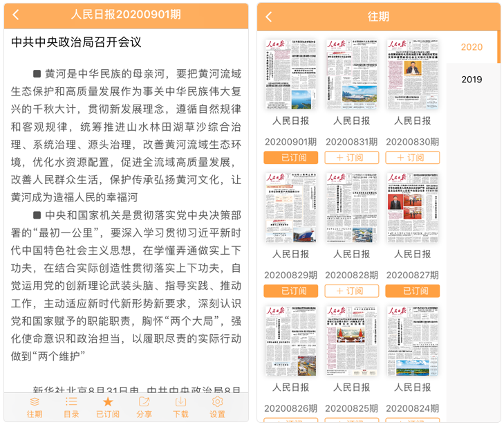Open the 20200827期 newspaper cover thumbnail
Screen dimensions: 504x427
click(x=412, y=208)
